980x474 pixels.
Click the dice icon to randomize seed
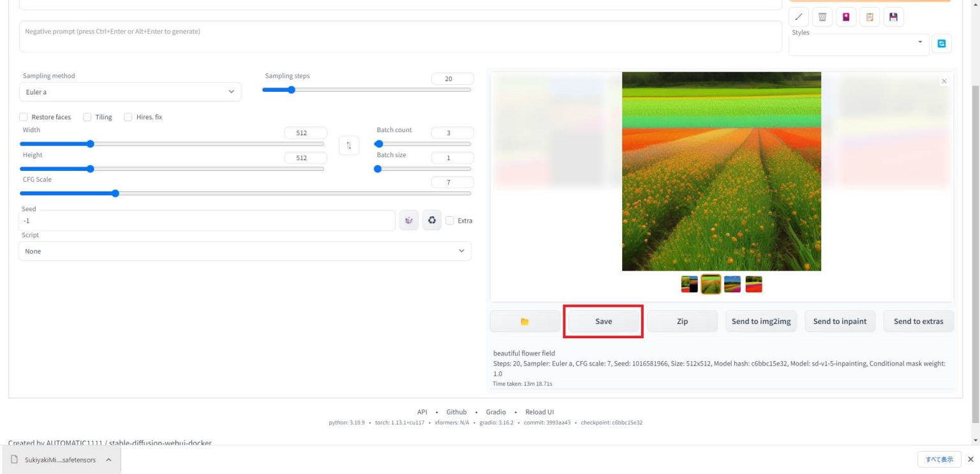409,220
